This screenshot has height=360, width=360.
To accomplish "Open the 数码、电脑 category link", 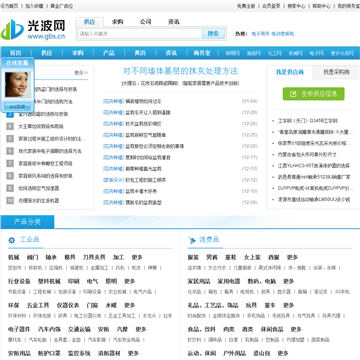I will pyautogui.click(x=262, y=281).
